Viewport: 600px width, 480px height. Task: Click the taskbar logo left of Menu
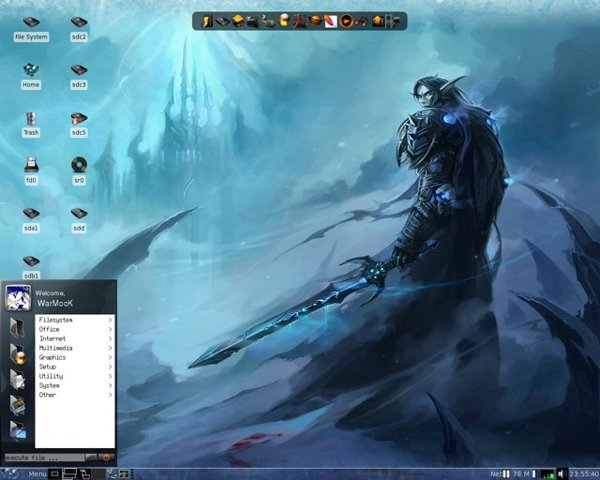10,474
